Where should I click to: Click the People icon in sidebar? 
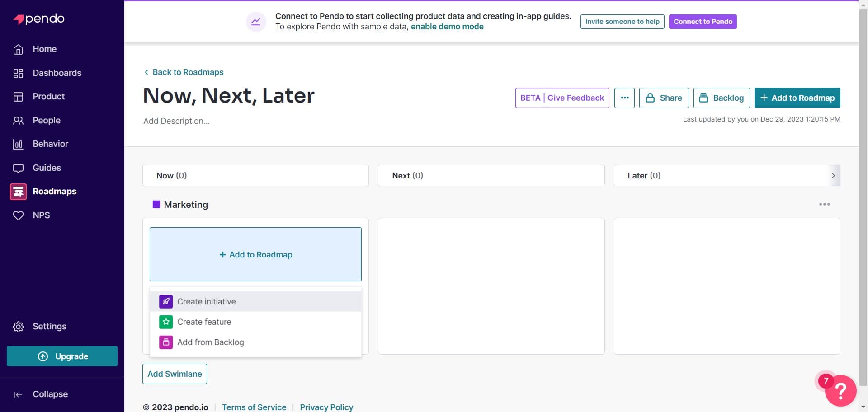[x=18, y=121]
